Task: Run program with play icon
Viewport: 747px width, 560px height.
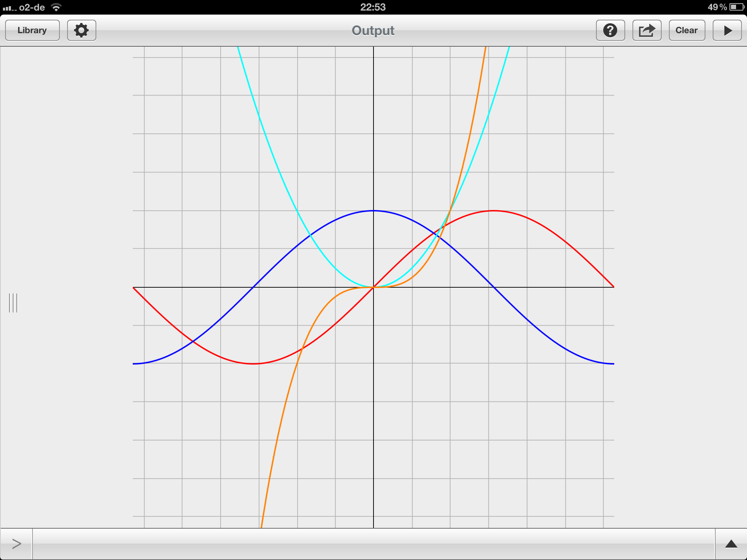Action: 727,30
